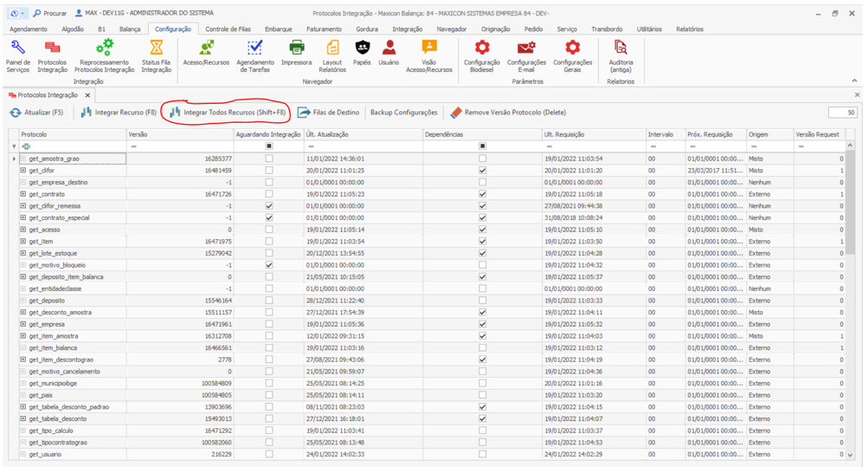Sort by Intervalo column header
Image resolution: width=868 pixels, height=473 pixels.
665,134
